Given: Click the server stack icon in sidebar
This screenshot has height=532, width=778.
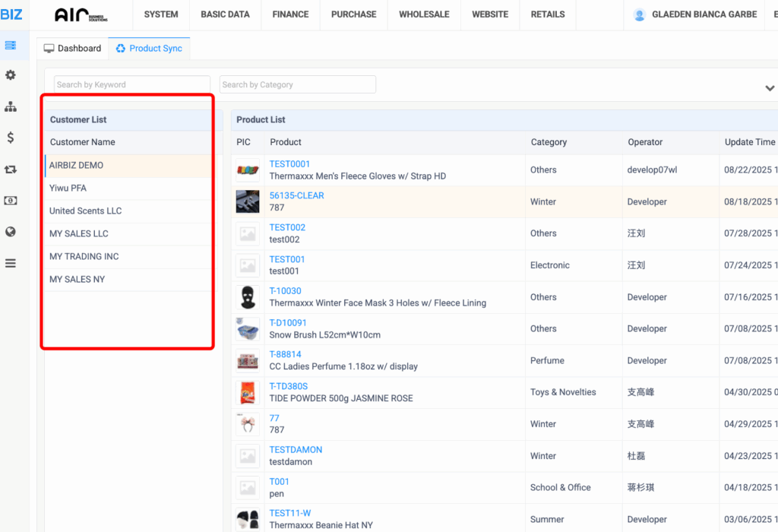Looking at the screenshot, I should [x=11, y=46].
